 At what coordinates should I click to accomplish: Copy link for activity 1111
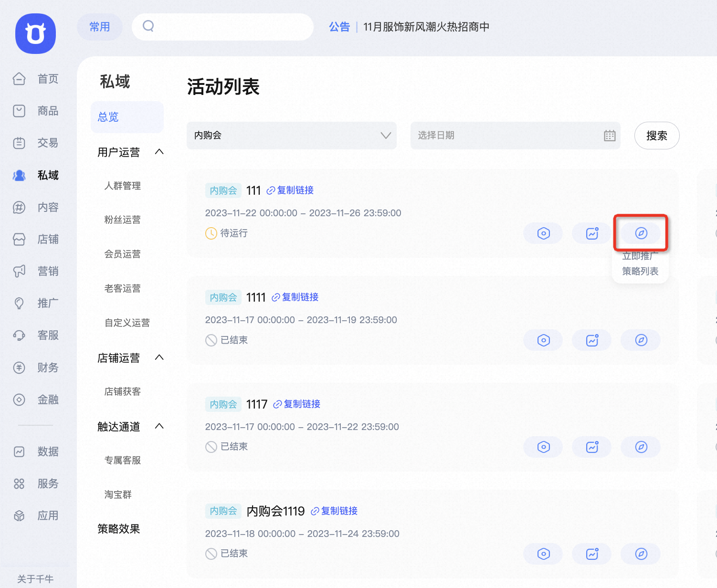coord(295,297)
